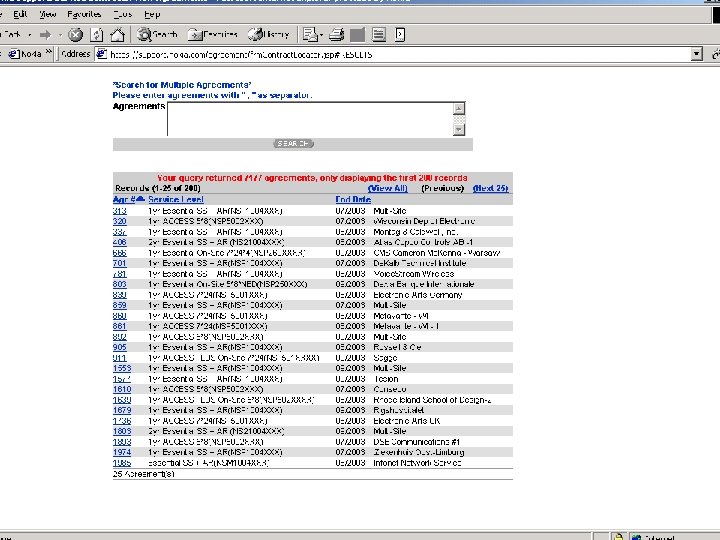Viewport: 720px width, 540px height.
Task: Print the page with the printer icon
Action: (x=337, y=34)
